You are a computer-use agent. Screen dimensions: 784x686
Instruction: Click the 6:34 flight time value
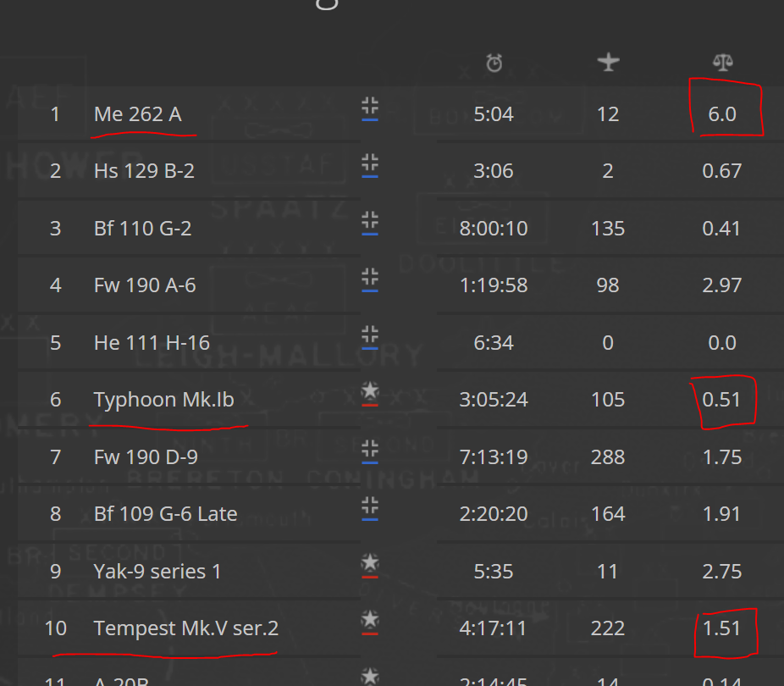[x=494, y=343]
